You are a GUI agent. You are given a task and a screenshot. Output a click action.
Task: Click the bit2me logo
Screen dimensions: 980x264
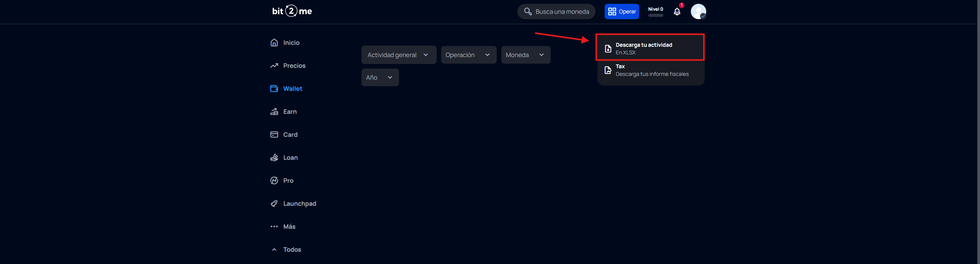(292, 11)
